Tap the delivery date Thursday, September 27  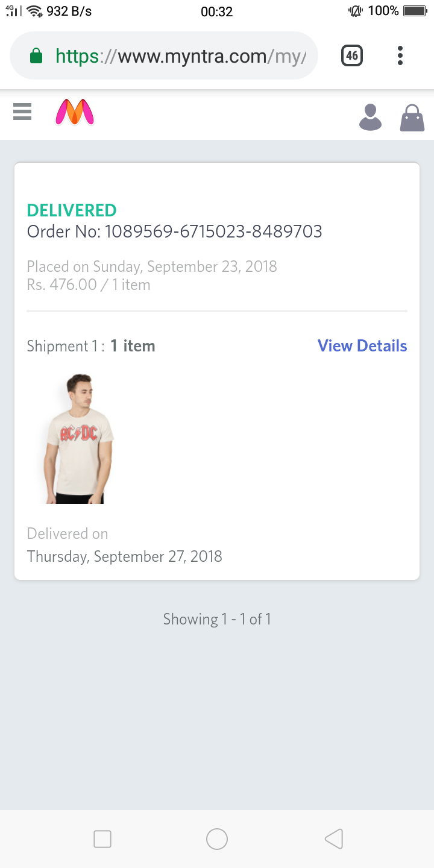click(125, 556)
